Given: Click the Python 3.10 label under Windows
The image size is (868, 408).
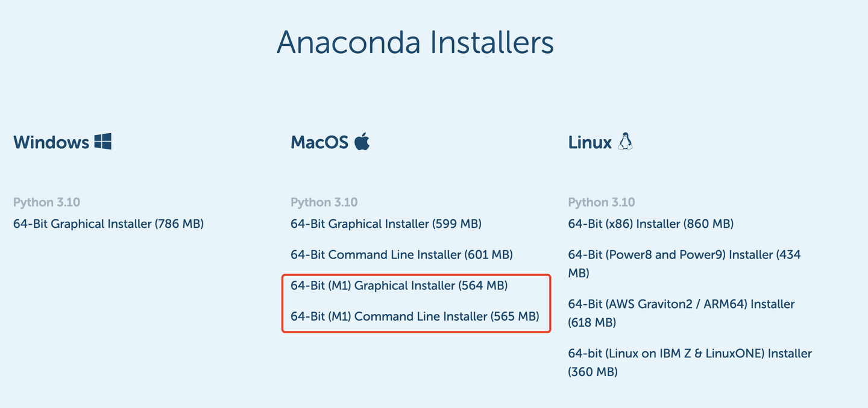Looking at the screenshot, I should point(46,202).
